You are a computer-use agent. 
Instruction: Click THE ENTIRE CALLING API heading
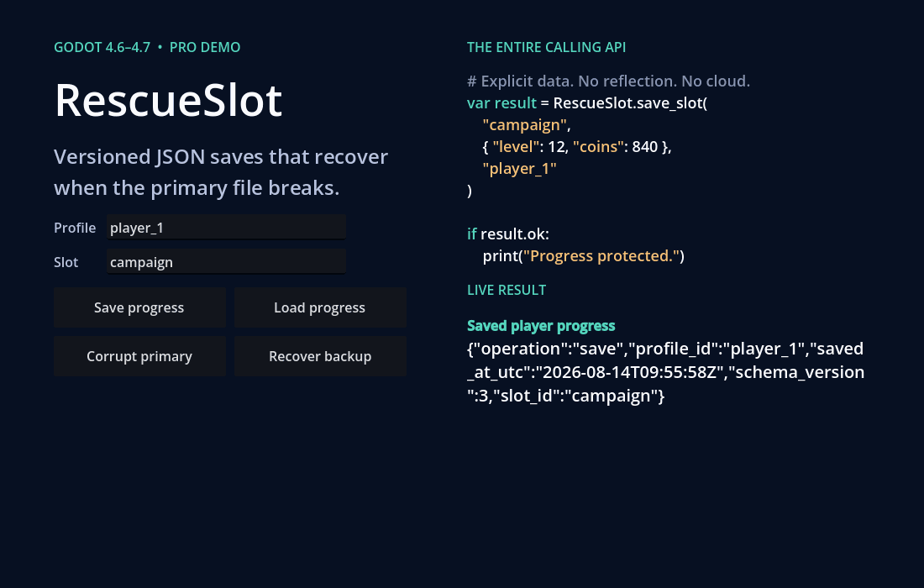(x=546, y=47)
